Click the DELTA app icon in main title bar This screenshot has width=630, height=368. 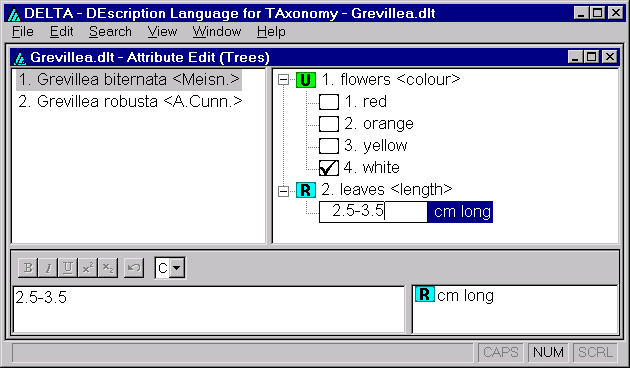tap(14, 14)
